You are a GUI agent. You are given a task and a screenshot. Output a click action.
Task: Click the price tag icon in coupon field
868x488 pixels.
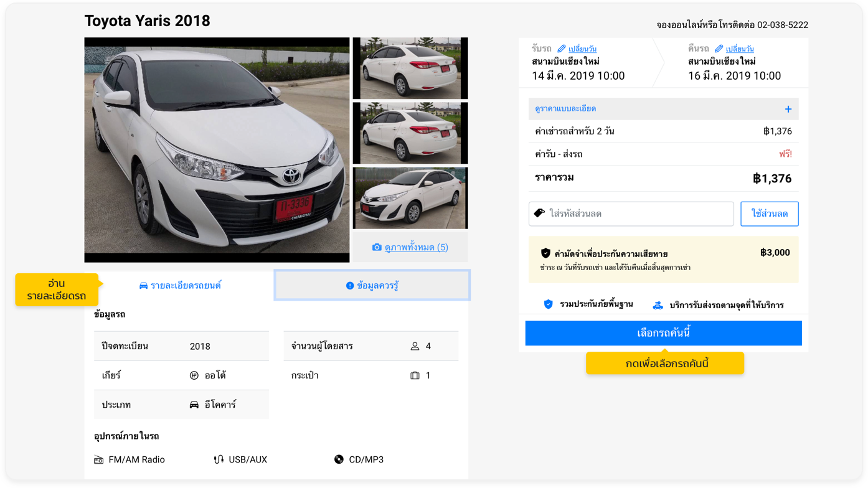[539, 213]
